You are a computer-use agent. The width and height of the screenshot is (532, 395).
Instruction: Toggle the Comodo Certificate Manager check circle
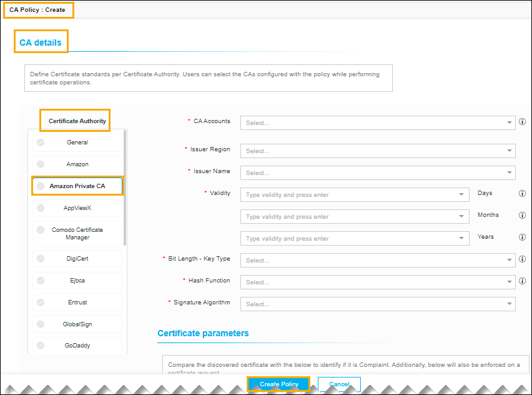pyautogui.click(x=41, y=230)
